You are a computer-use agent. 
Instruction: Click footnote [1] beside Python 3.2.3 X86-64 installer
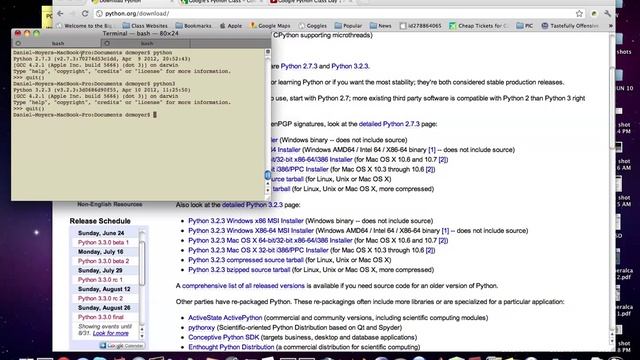click(x=445, y=231)
